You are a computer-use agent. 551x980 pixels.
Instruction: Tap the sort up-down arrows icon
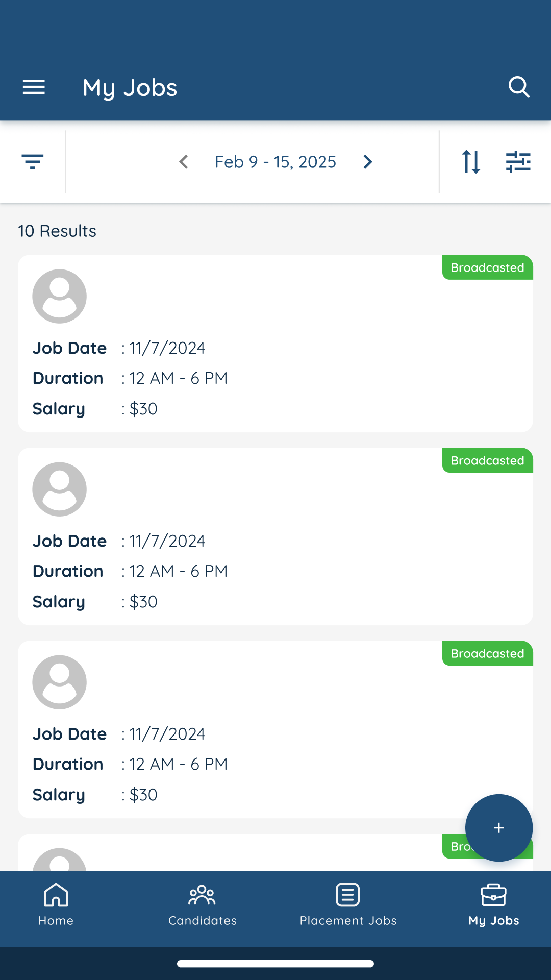[x=470, y=162]
